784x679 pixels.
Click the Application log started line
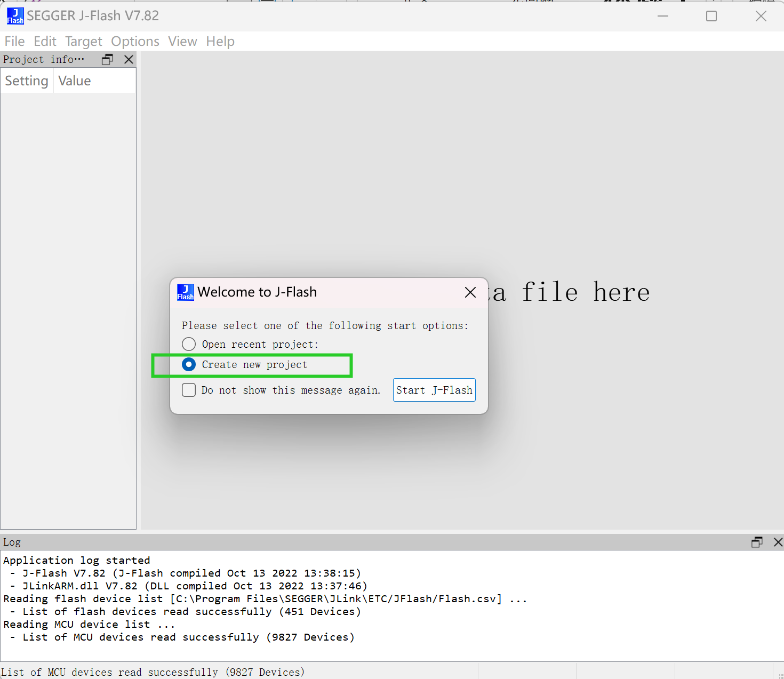click(x=77, y=560)
